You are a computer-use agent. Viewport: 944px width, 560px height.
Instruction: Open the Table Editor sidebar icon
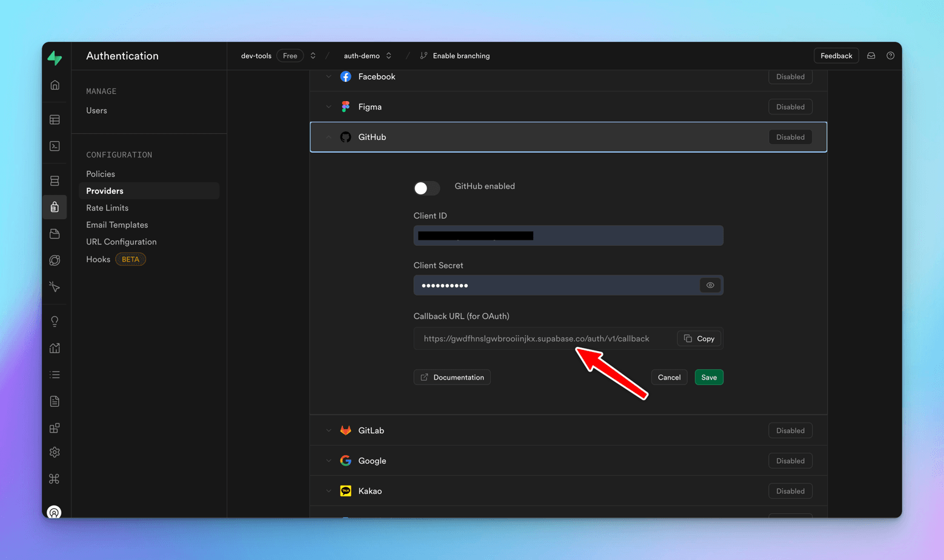pos(55,120)
